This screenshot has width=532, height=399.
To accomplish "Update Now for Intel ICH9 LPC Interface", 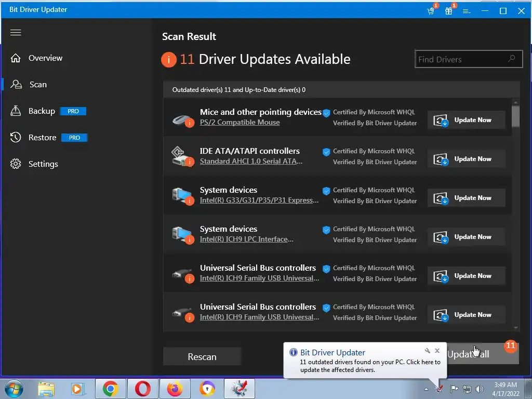I will click(466, 237).
